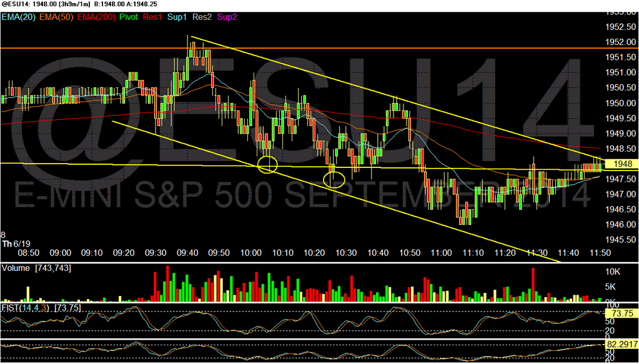639x364 pixels.
Task: Click the 1951.50 price axis label
Action: click(621, 57)
